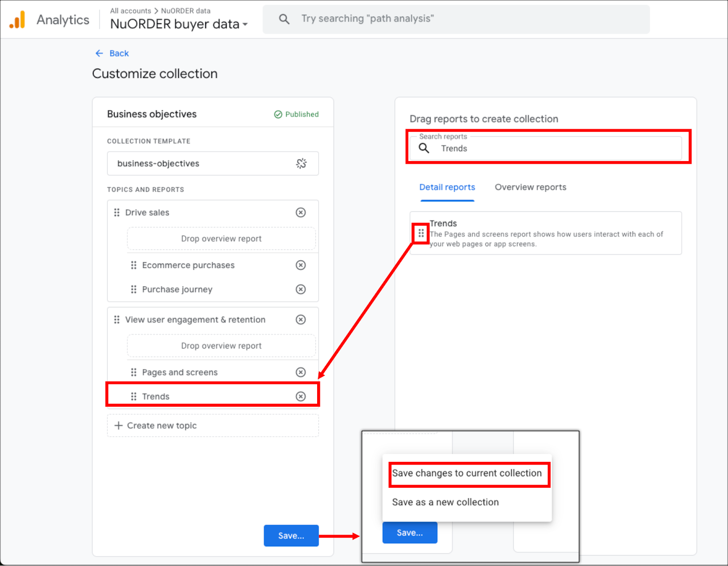
Task: Click the Create new topic button
Action: pos(213,425)
